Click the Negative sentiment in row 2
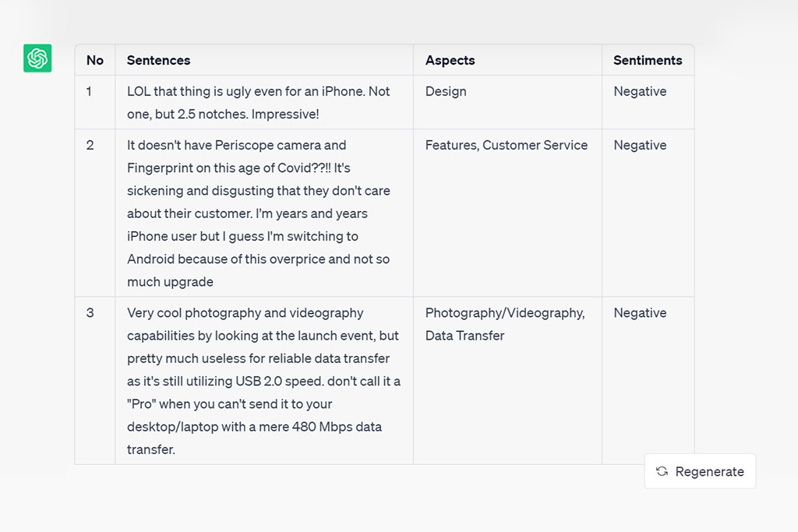This screenshot has width=798, height=532. (x=640, y=145)
